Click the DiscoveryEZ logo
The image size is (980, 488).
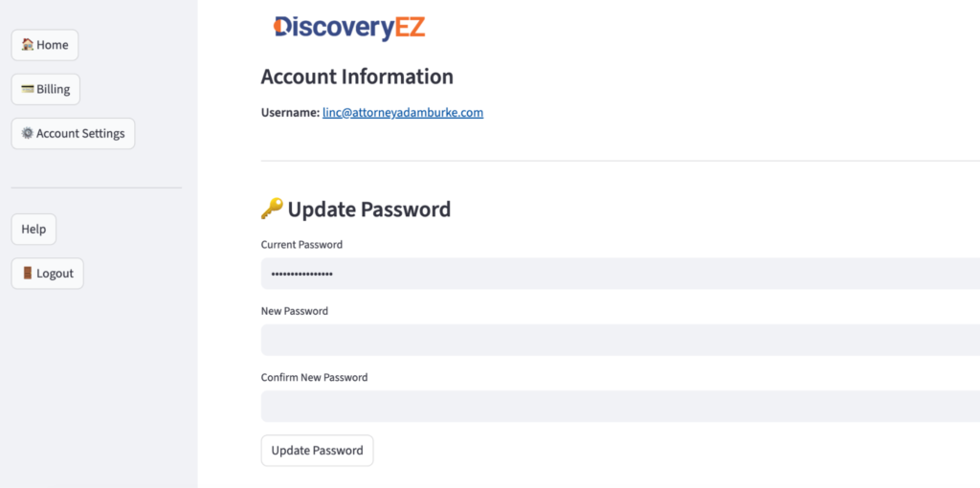tap(348, 28)
